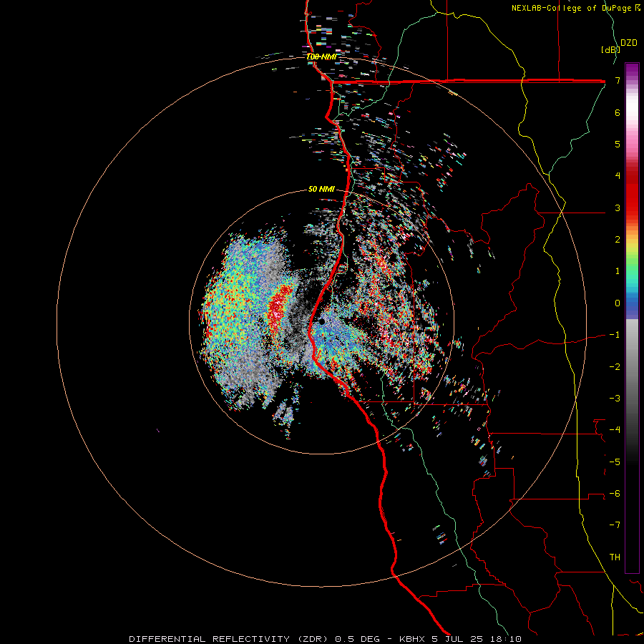Select the 6 value on the scale

pos(618,112)
